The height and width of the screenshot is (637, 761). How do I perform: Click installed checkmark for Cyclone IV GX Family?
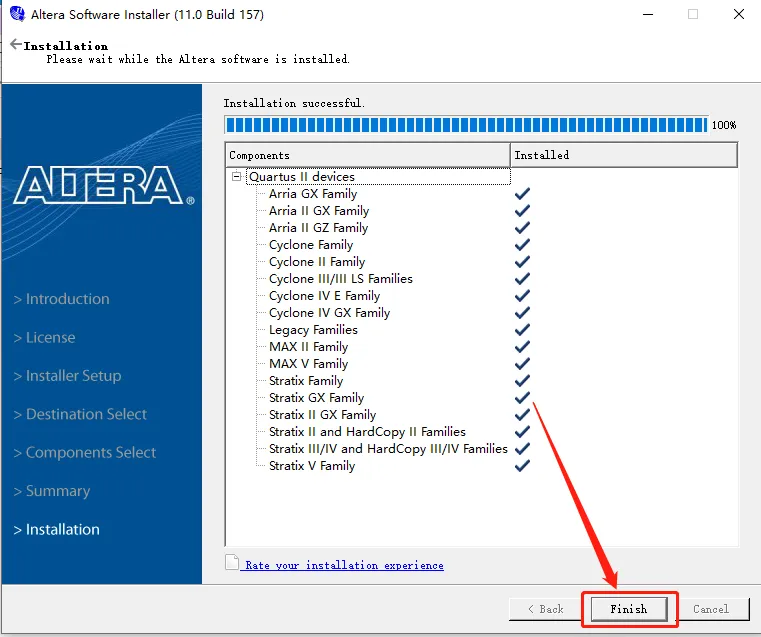pos(522,312)
